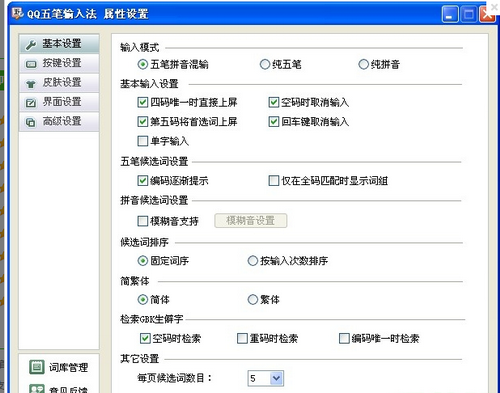Select the 基本设置 tab

pyautogui.click(x=59, y=44)
